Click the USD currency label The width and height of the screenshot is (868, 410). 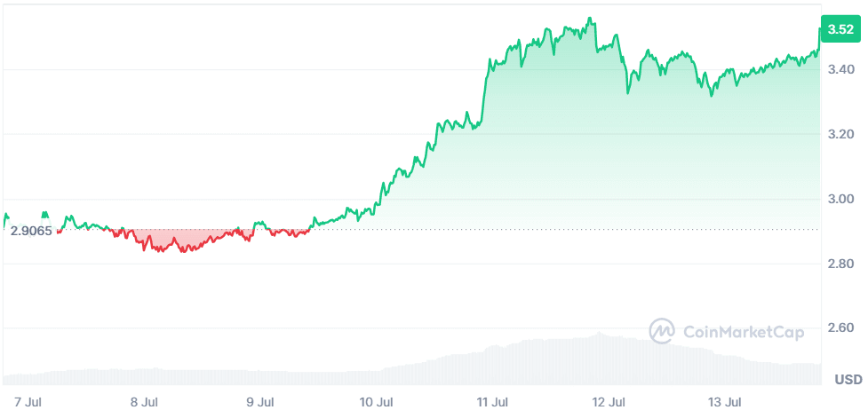(x=848, y=380)
